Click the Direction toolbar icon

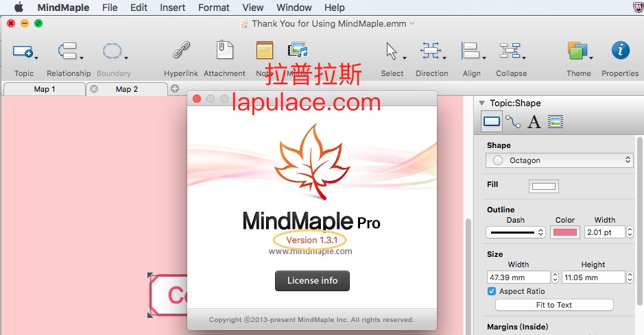[x=431, y=51]
